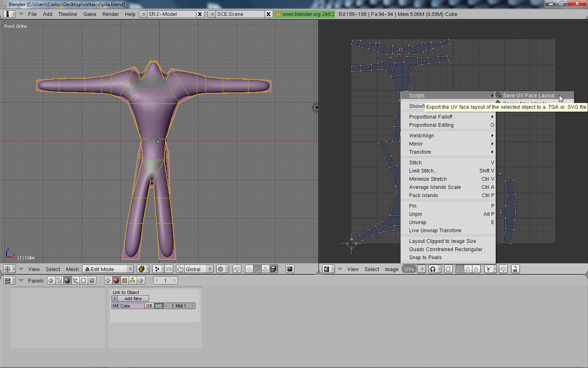Click the render this window image icon
This screenshot has width=588, height=368.
290,269
